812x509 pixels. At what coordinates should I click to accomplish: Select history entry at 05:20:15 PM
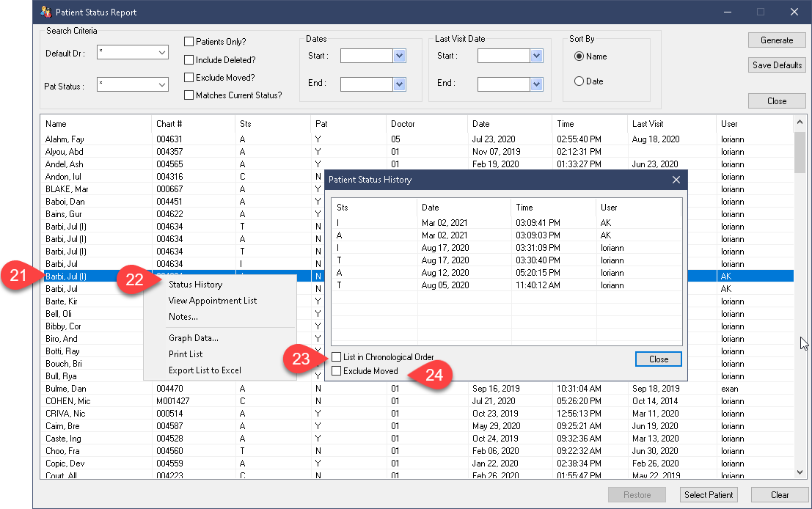[506, 272]
